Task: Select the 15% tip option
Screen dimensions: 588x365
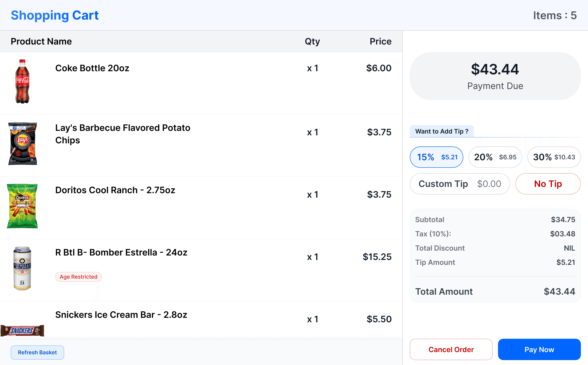Action: [x=436, y=157]
